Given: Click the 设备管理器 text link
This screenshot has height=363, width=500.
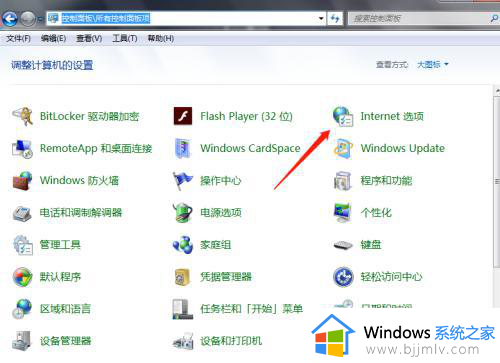Looking at the screenshot, I should (x=65, y=341).
